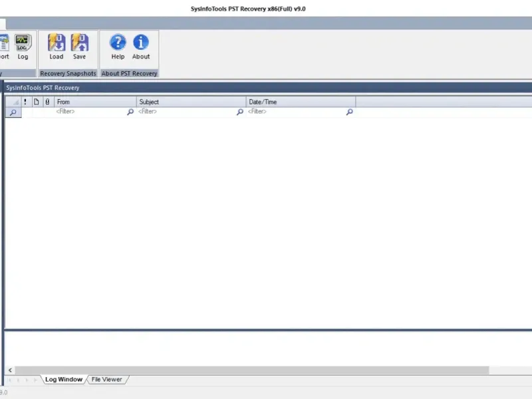
Task: Click the importance (!) column header
Action: [x=25, y=102]
